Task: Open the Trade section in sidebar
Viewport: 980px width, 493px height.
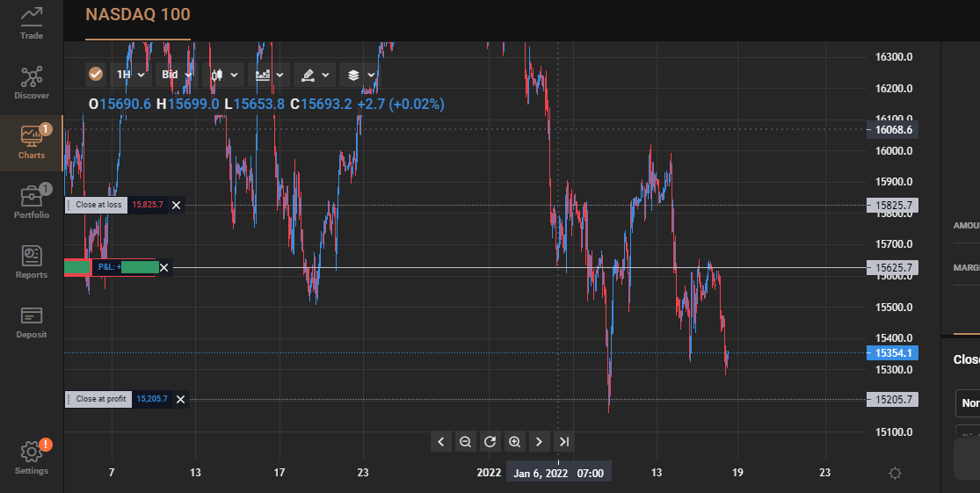Action: coord(32,23)
